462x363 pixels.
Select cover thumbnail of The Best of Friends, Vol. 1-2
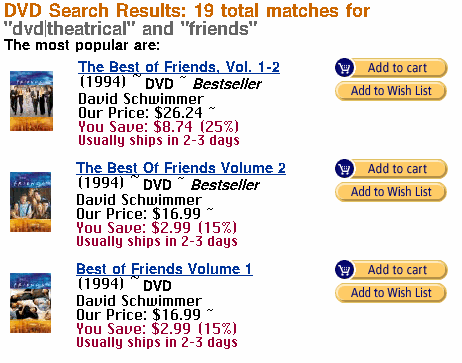pos(31,101)
